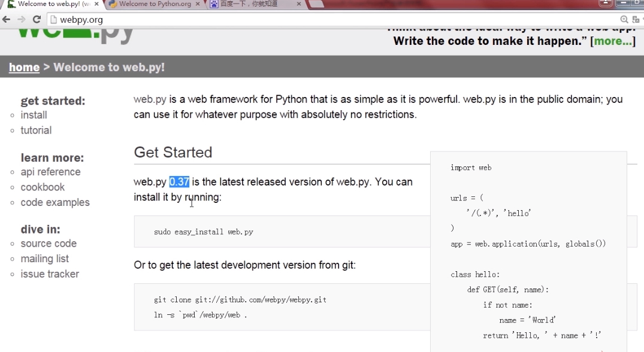The height and width of the screenshot is (352, 644).
Task: Click the Get Started heading
Action: (x=173, y=152)
